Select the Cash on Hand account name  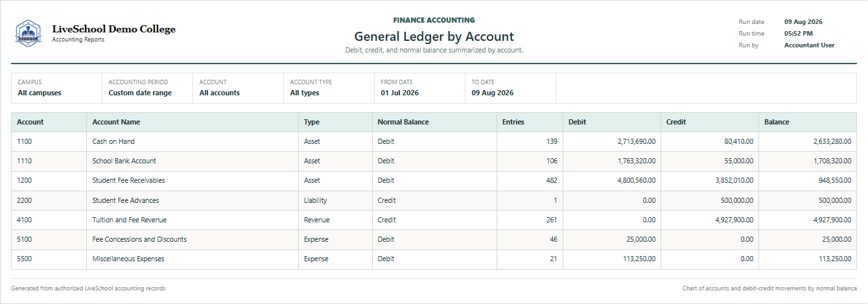coord(113,141)
